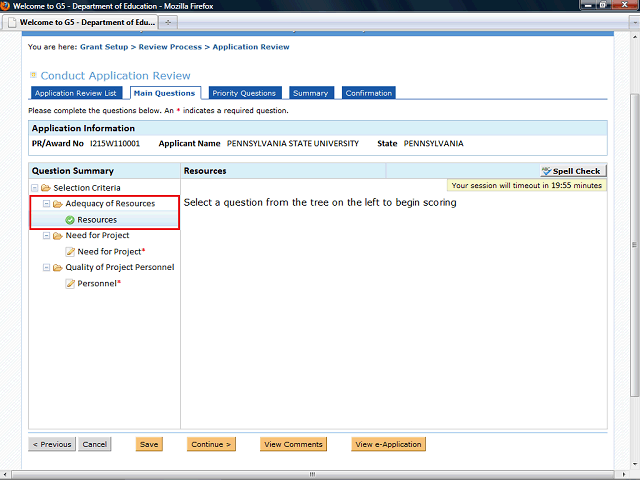The image size is (640, 480).
Task: Click the pencil icon beside Need for Project
Action: click(x=70, y=251)
